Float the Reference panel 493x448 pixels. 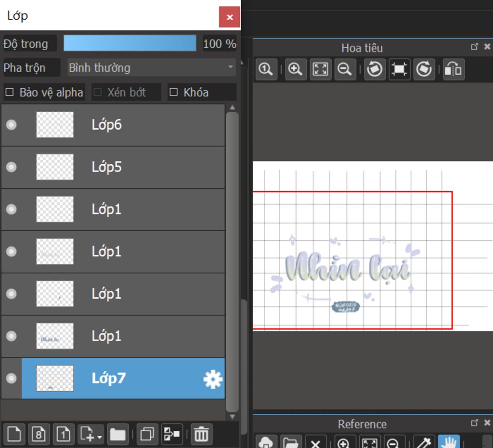pos(474,423)
